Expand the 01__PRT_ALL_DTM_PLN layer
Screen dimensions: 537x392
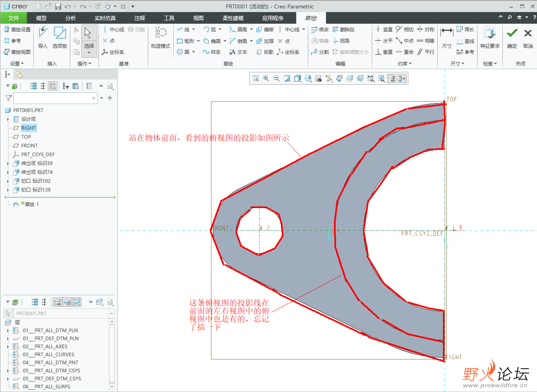pyautogui.click(x=8, y=331)
